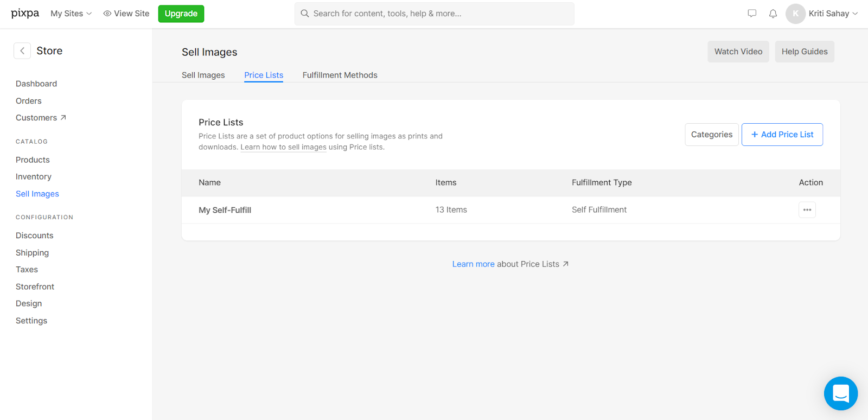Viewport: 868px width, 420px height.
Task: Click the K user avatar
Action: [x=795, y=14]
